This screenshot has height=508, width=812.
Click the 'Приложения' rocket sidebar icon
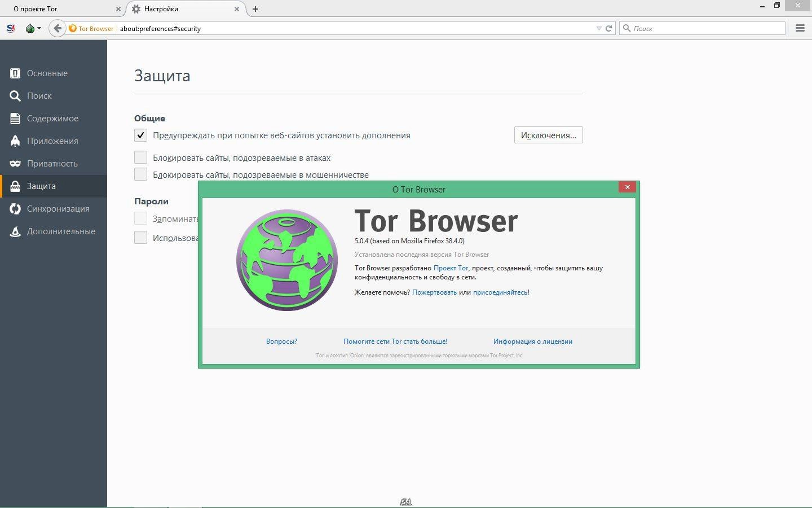pyautogui.click(x=15, y=141)
